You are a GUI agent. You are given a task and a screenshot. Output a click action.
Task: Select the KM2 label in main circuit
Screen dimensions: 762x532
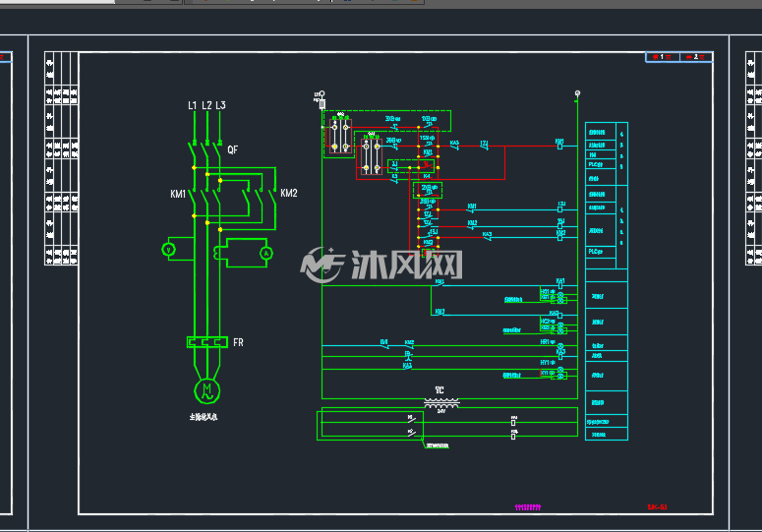coord(289,193)
